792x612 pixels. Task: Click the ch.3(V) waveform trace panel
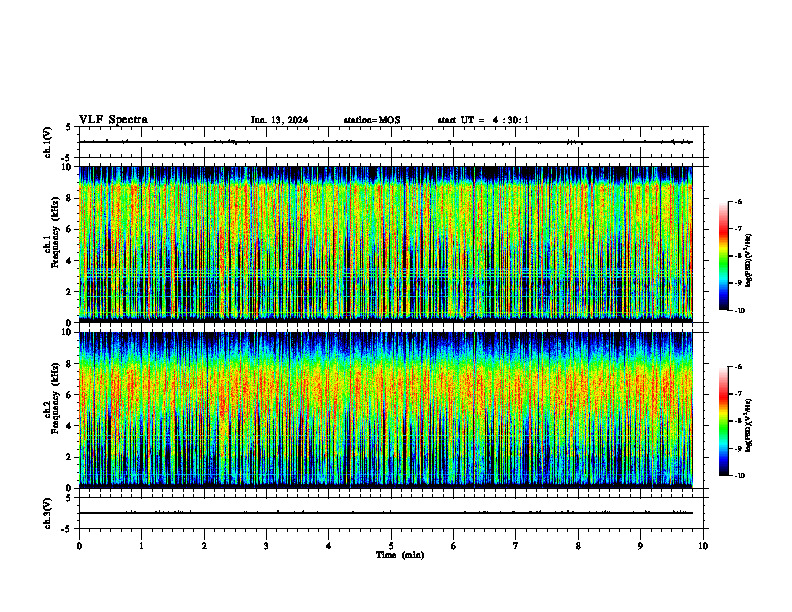391,513
